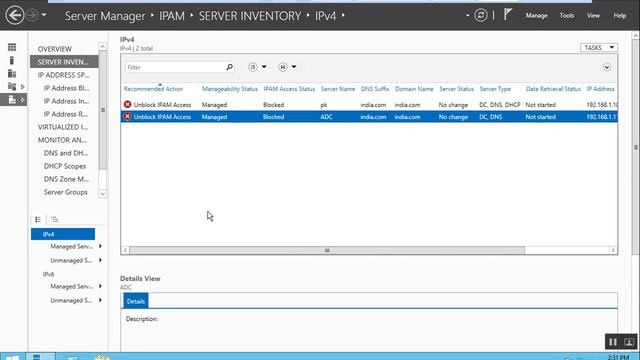Select IPv6 in the lower navigation tree
The image size is (640, 360).
(48, 274)
